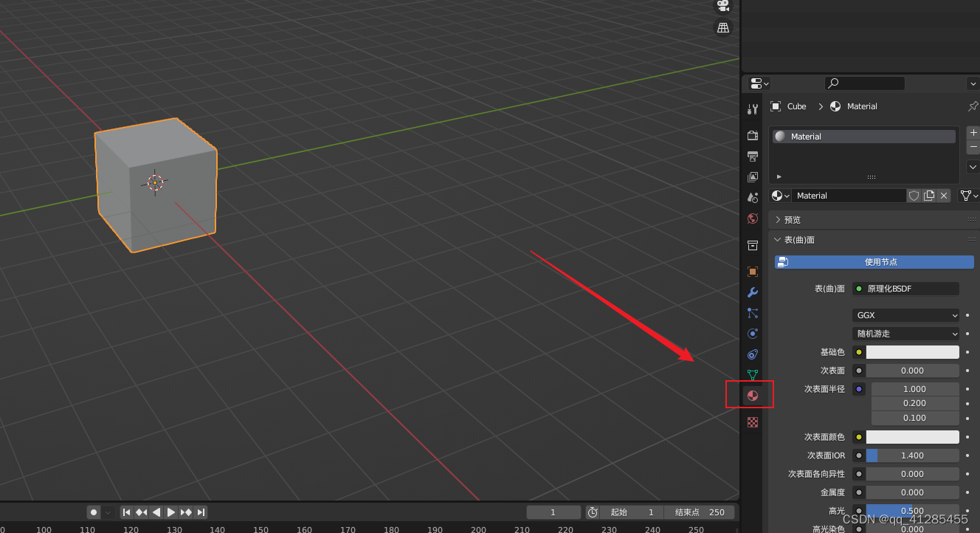Open the World properties tab
This screenshot has width=980, height=533.
[753, 219]
